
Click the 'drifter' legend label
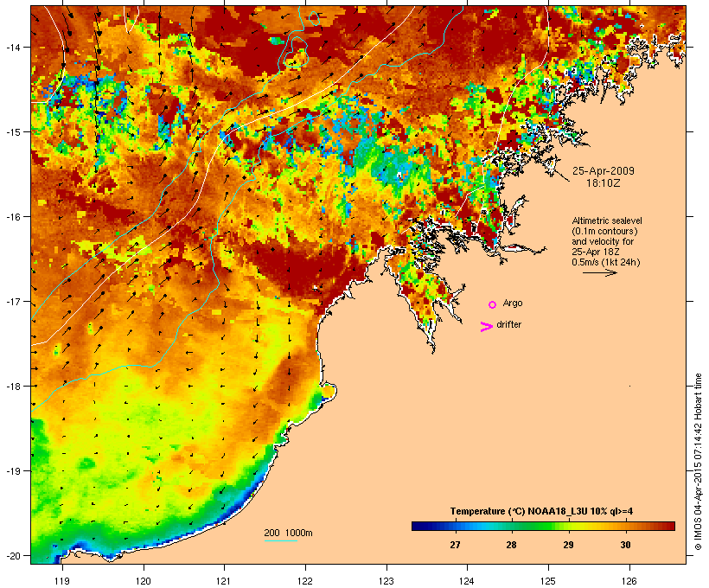[508, 324]
